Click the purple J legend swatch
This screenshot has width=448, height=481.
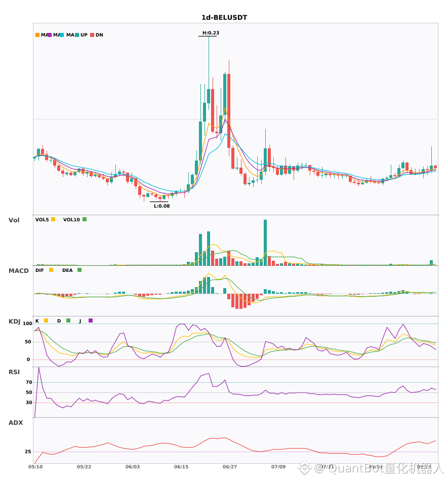tap(91, 320)
